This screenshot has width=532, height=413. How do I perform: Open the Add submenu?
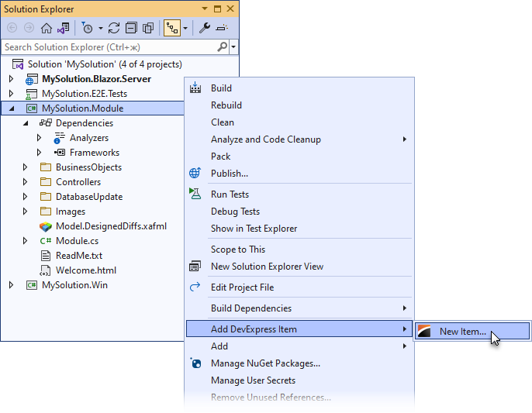click(x=299, y=346)
